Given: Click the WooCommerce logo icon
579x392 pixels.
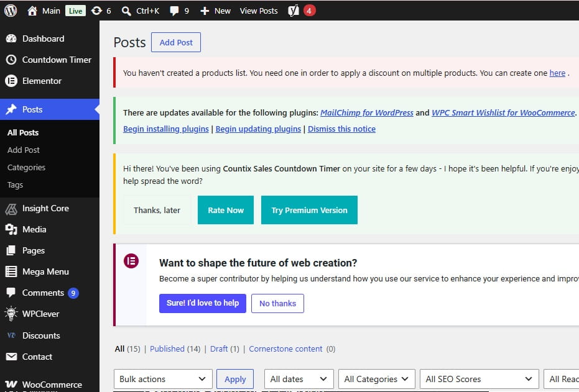Looking at the screenshot, I should [11, 385].
